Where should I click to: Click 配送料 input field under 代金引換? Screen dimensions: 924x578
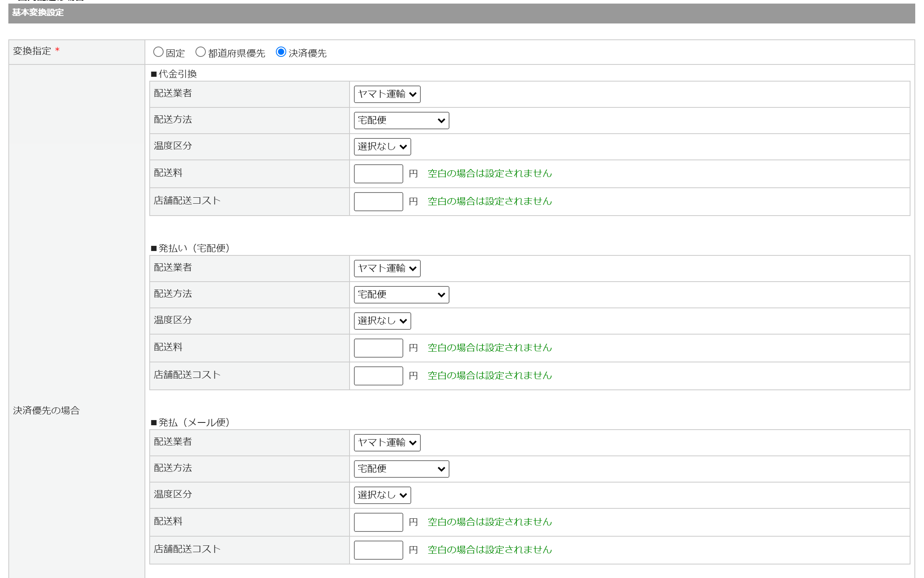pos(378,174)
